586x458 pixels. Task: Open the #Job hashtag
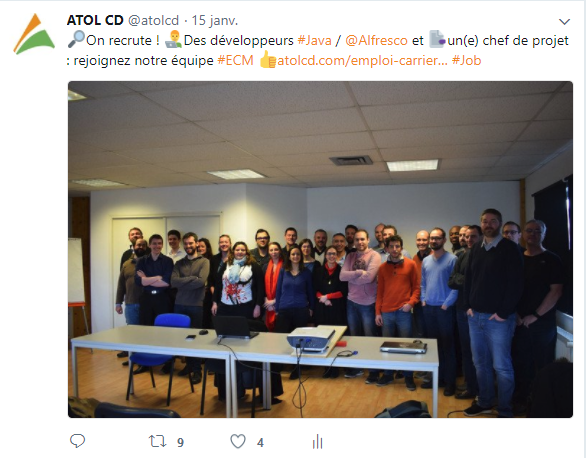pyautogui.click(x=466, y=61)
